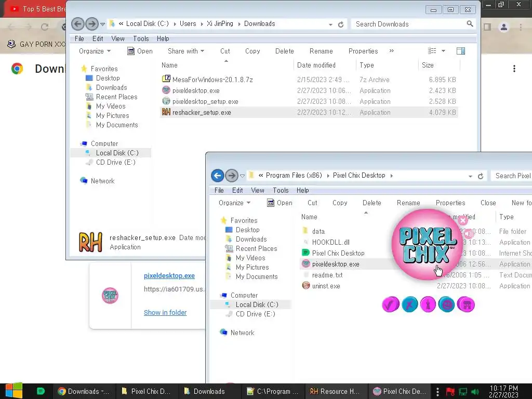Toggle the Pixel Chix widget sound icon
Image resolution: width=532 pixels, height=399 pixels.
(469, 233)
